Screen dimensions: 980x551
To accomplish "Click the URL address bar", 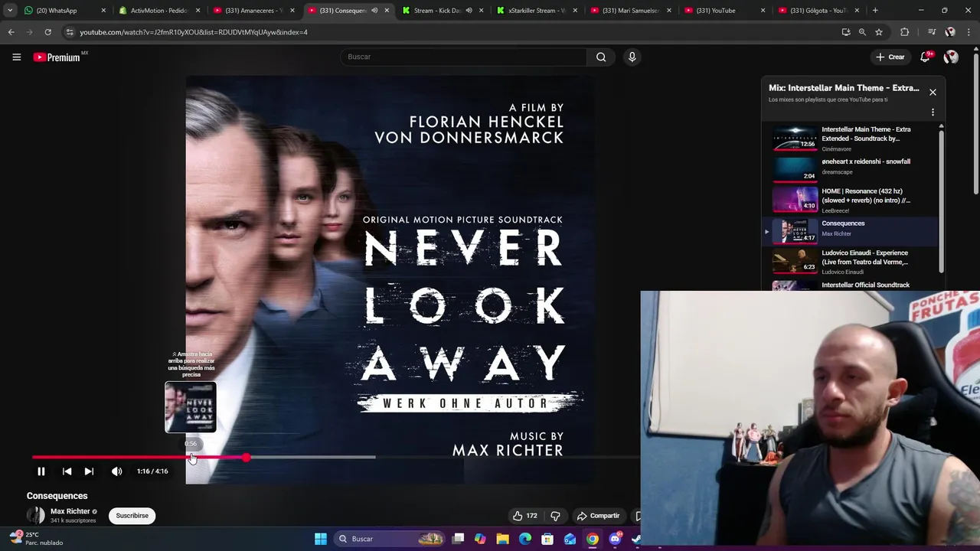I will click(x=452, y=32).
